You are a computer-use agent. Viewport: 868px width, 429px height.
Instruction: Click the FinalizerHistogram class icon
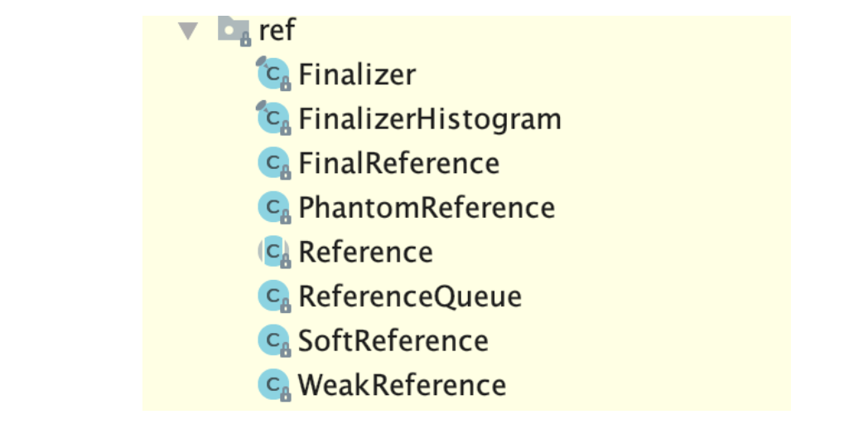tap(272, 119)
